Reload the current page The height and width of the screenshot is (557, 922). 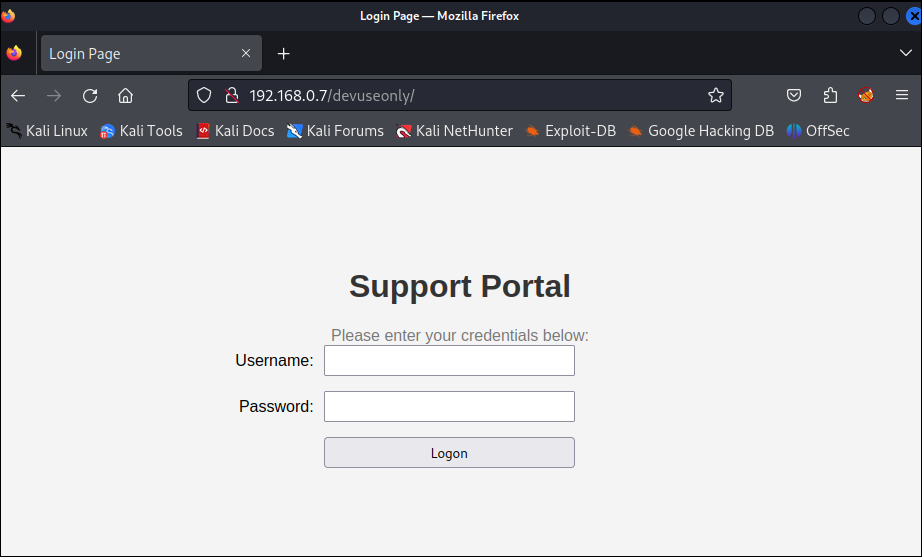[90, 96]
